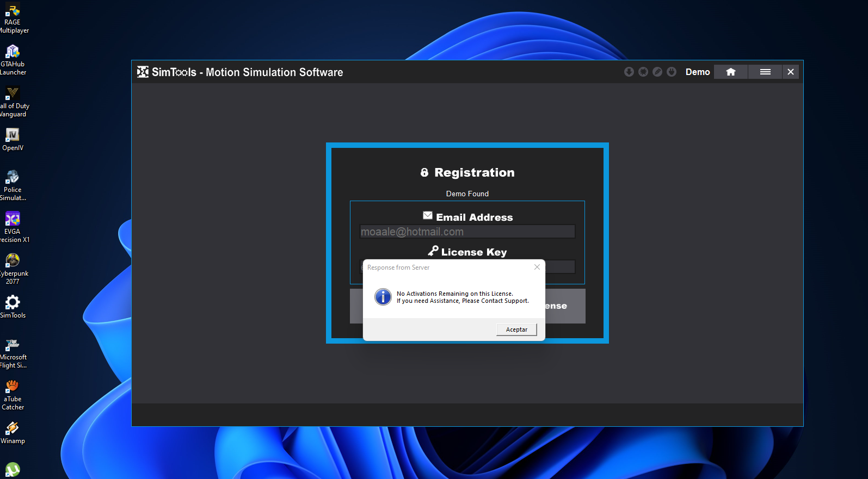Click the key icon beside License Key
This screenshot has height=479, width=868.
pos(433,251)
